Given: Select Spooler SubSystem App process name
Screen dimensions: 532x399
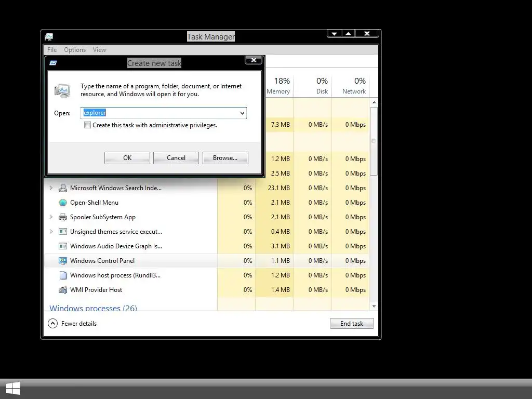Looking at the screenshot, I should tap(103, 217).
